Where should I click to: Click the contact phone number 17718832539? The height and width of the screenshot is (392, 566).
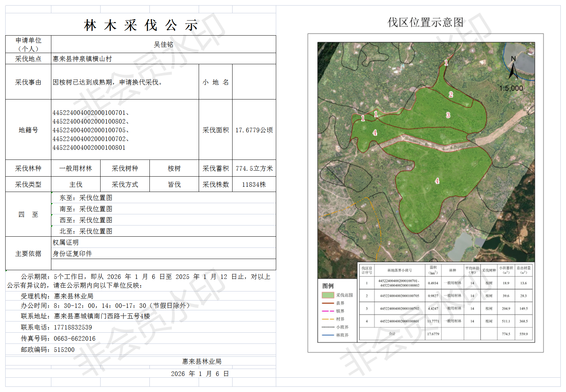pyautogui.click(x=73, y=327)
